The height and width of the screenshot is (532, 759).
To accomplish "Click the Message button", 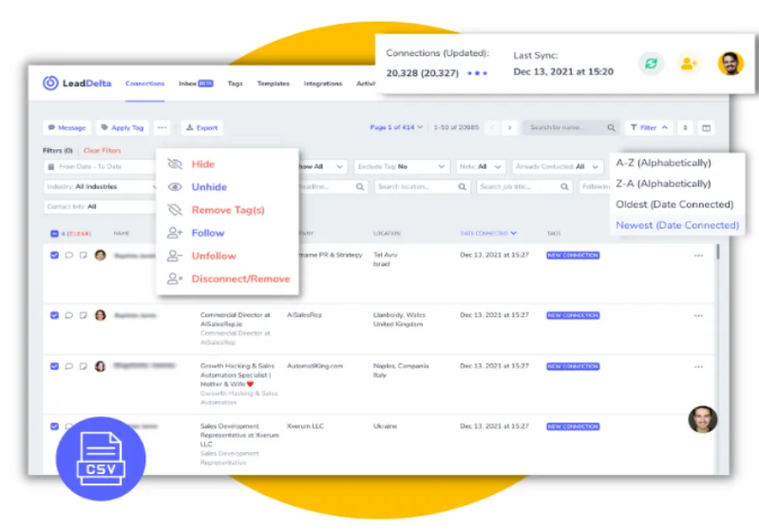I will (66, 128).
